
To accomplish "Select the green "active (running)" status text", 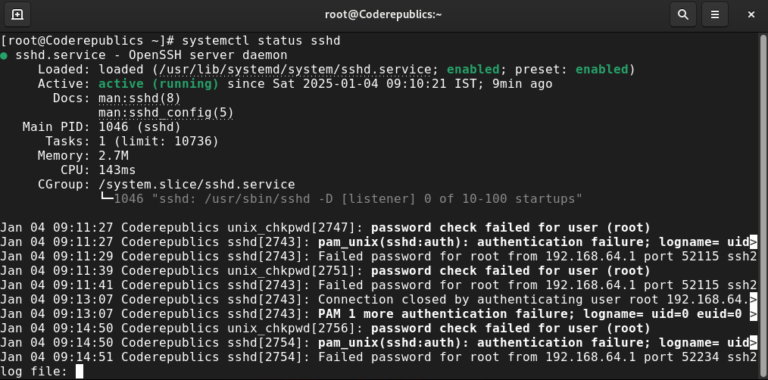I will coord(159,84).
